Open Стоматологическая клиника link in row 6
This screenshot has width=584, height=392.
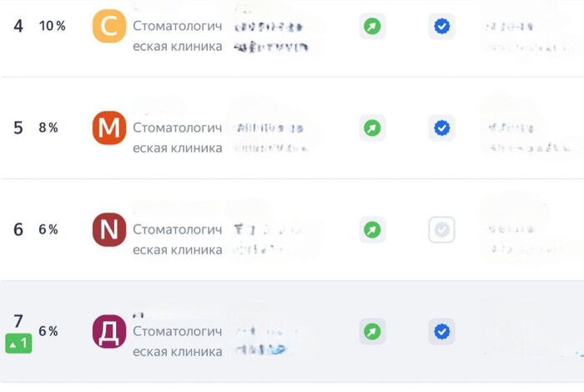[x=178, y=239]
